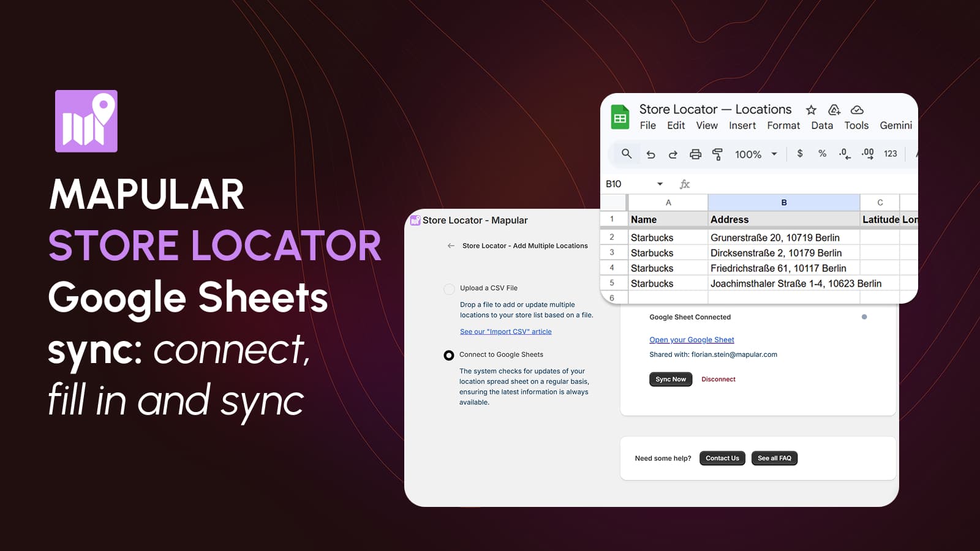Format selection as percent
This screenshot has width=980, height=551.
click(821, 154)
